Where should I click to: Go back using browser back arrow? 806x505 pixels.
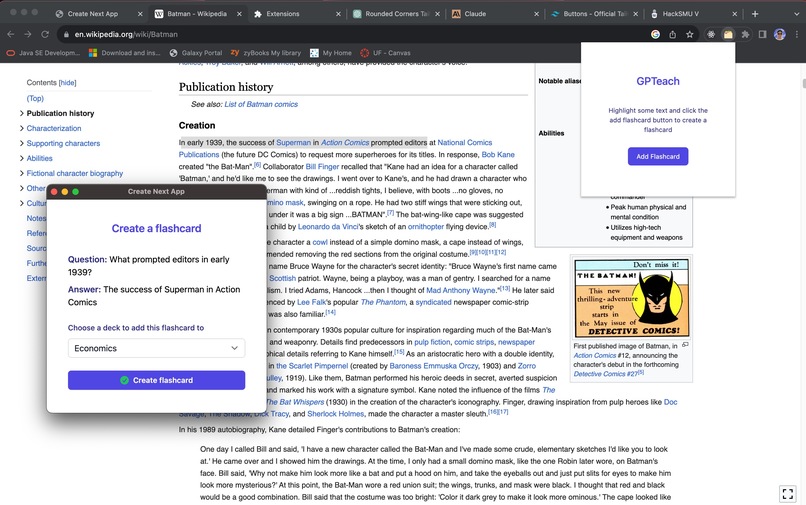point(11,34)
